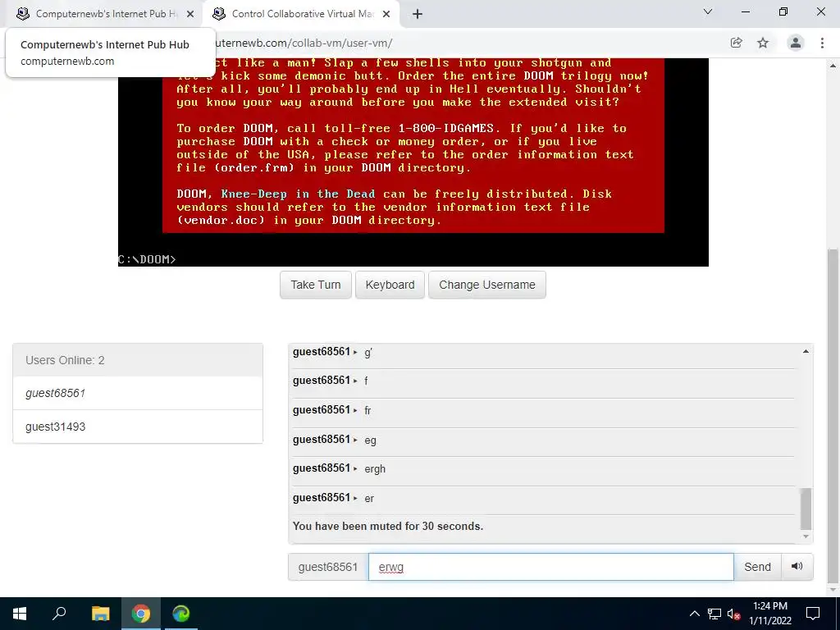
Task: Open the Windows notification center
Action: pos(813,614)
